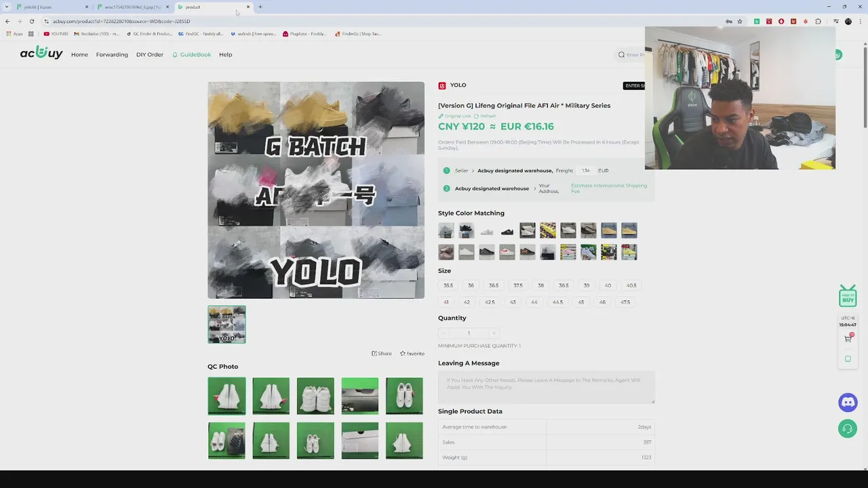Select size 35.5

click(448, 285)
